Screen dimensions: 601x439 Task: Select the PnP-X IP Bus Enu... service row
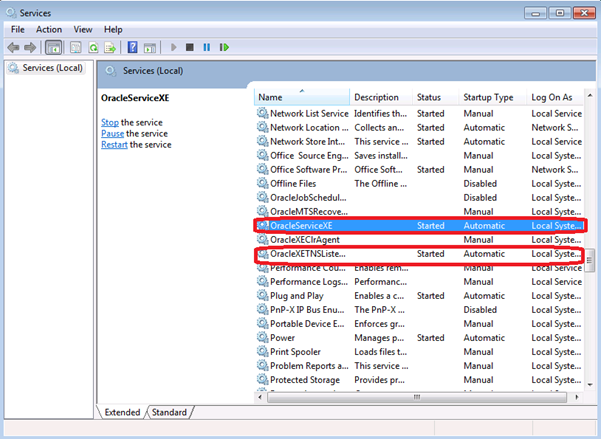[419, 310]
